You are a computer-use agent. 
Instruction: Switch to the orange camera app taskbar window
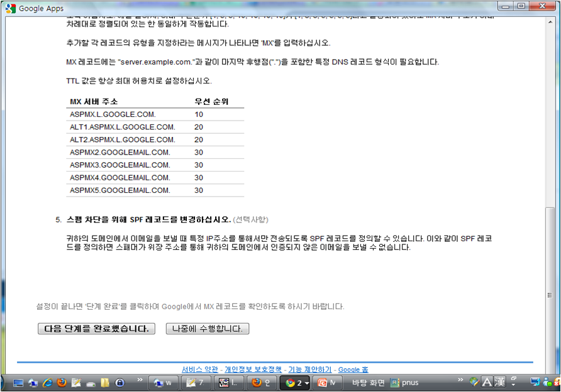pos(328,383)
